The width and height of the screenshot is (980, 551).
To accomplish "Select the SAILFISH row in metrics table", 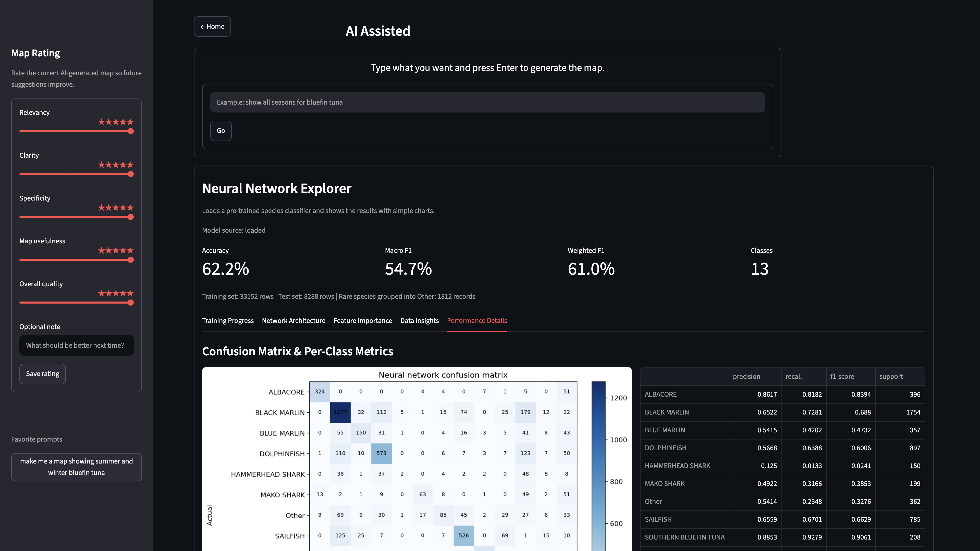I will (x=782, y=519).
